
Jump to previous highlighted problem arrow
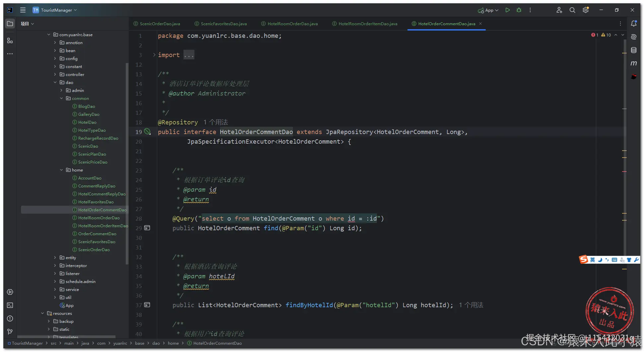[616, 35]
